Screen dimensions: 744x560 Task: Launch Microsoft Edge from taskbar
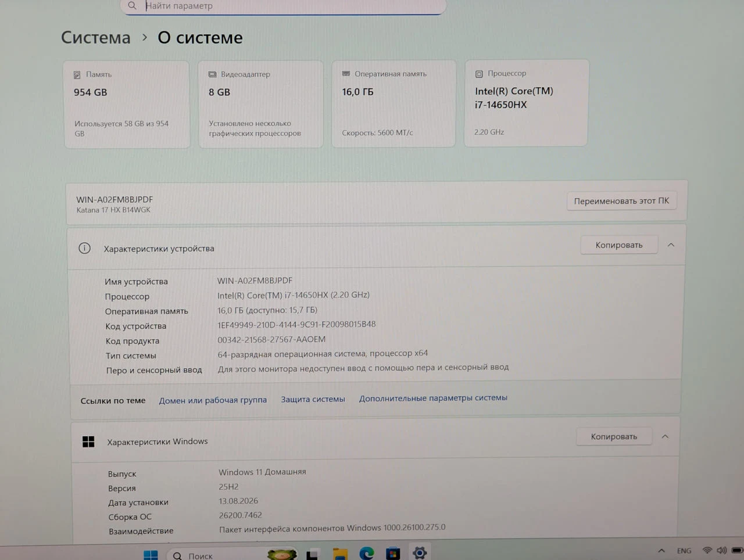point(367,554)
